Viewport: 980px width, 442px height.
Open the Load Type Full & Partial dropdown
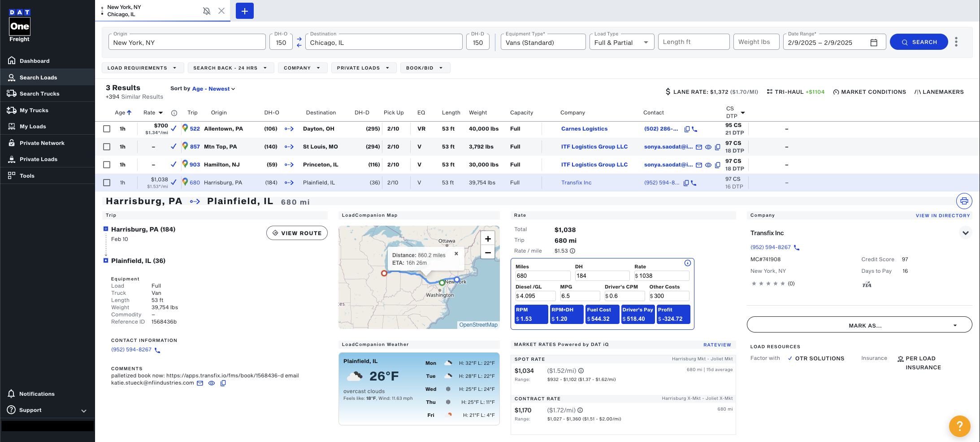621,43
